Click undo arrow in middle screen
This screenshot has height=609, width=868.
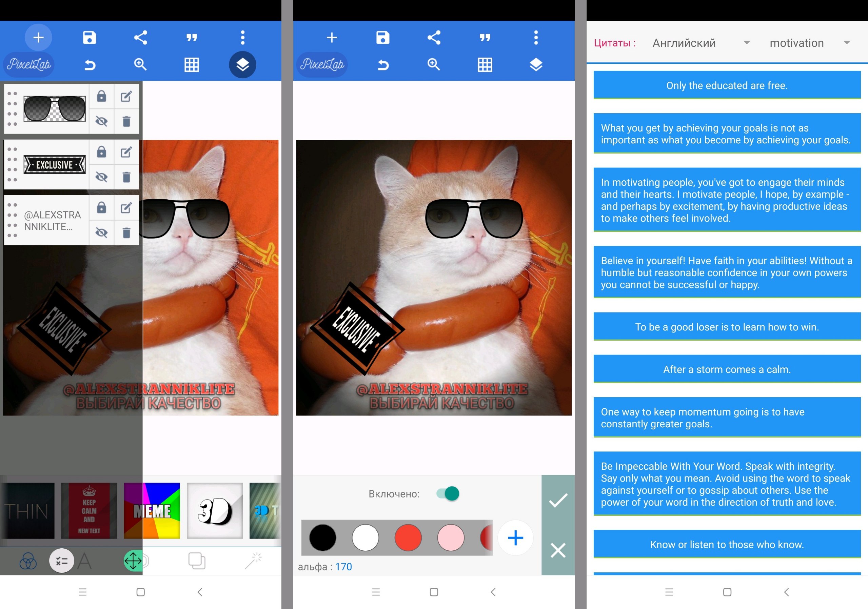(x=383, y=65)
